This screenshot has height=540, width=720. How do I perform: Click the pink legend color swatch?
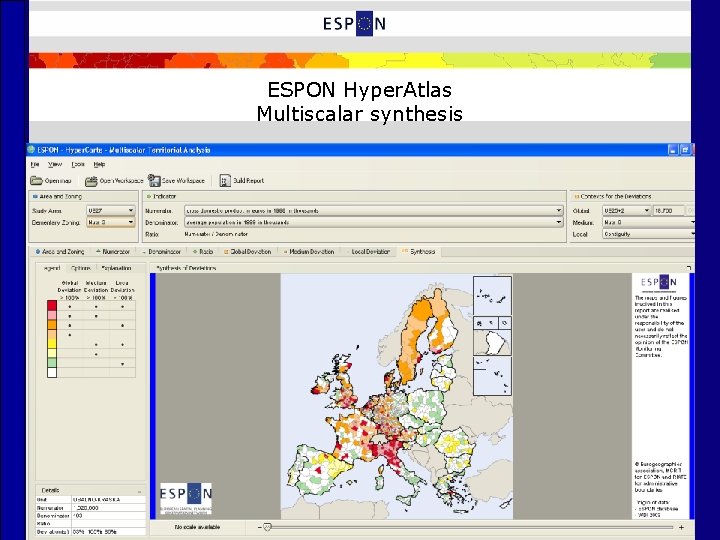[52, 315]
